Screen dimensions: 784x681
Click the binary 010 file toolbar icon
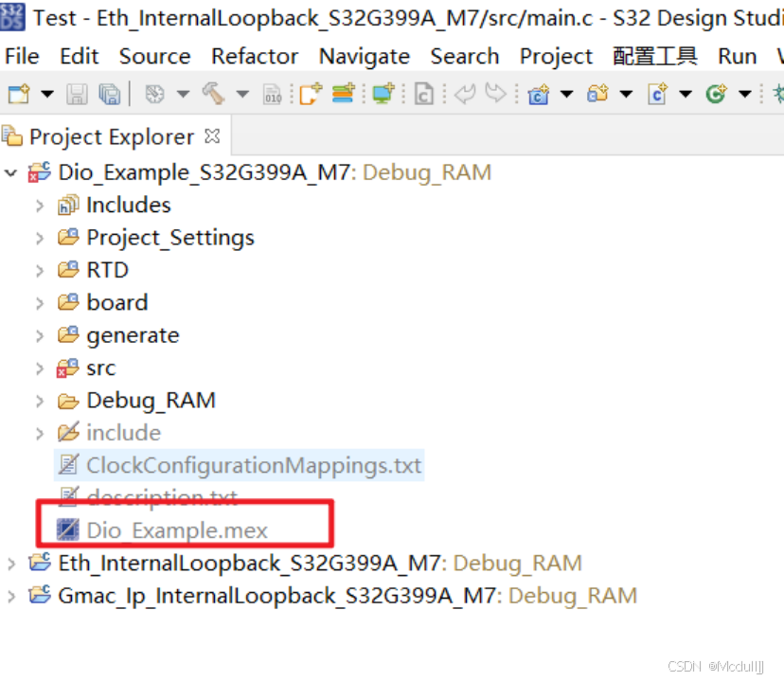[x=273, y=94]
